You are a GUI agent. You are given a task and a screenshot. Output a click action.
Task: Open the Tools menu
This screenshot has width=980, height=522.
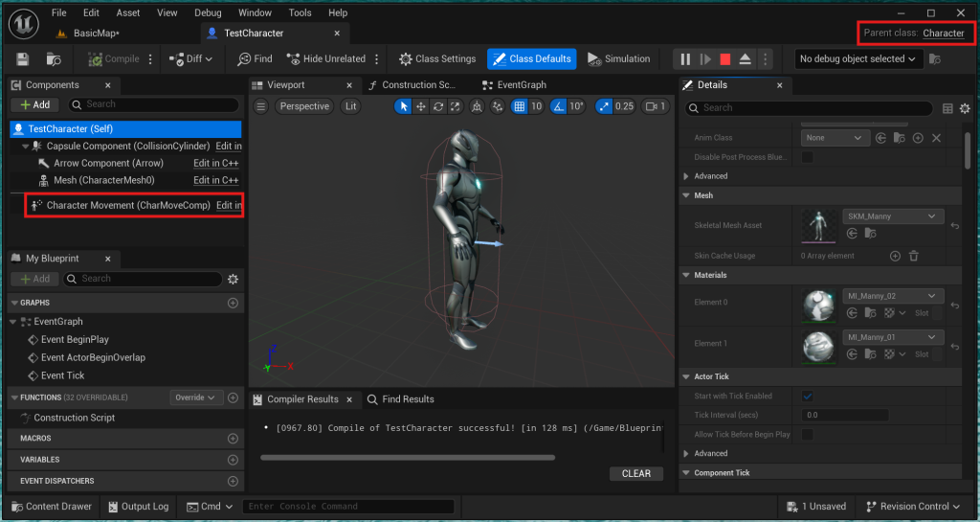[x=300, y=12]
